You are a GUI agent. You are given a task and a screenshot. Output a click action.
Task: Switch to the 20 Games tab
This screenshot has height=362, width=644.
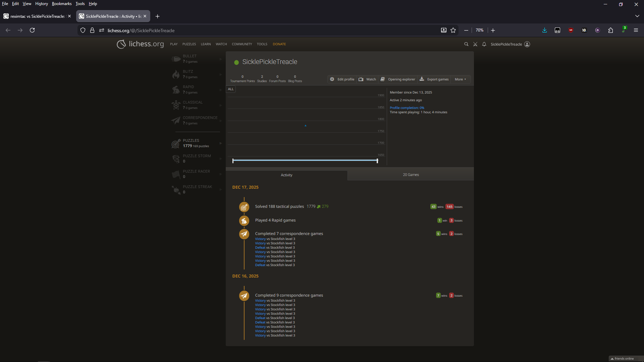coord(411,175)
